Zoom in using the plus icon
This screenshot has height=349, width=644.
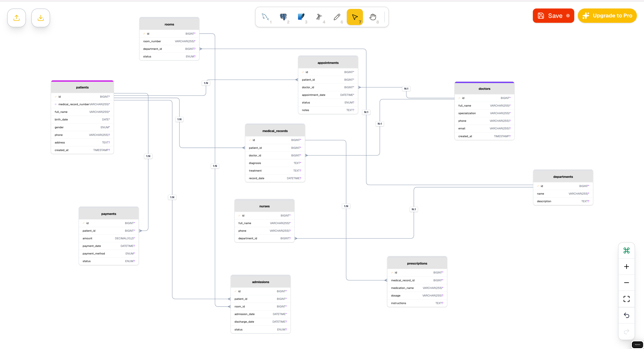627,266
